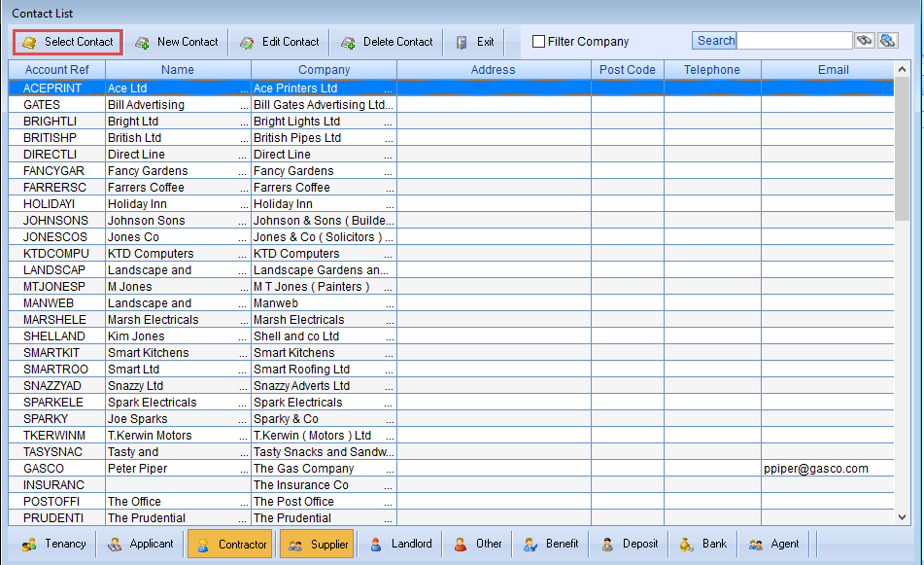
Task: Click the Tenancy tab icon
Action: coord(29,545)
